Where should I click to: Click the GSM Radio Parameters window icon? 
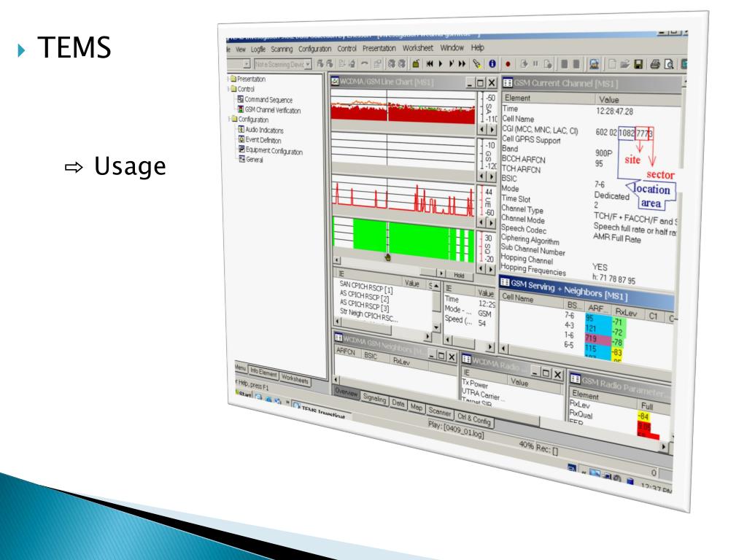click(576, 378)
